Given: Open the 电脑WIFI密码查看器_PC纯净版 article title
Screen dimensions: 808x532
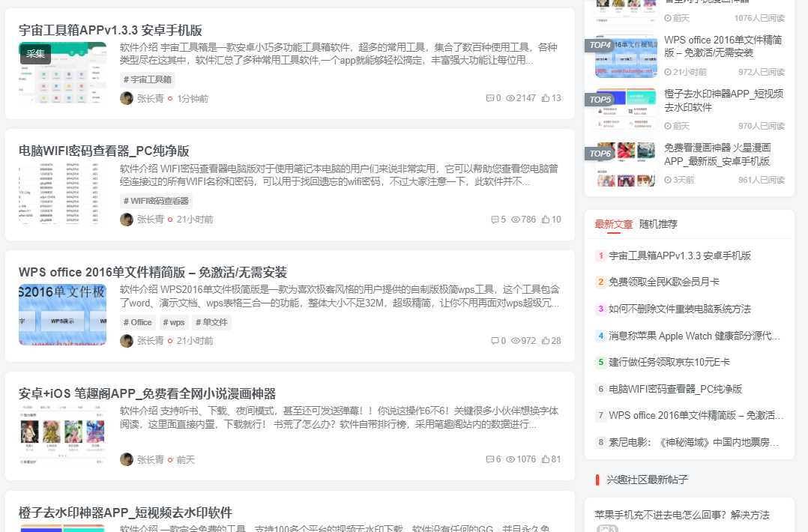Looking at the screenshot, I should [104, 151].
